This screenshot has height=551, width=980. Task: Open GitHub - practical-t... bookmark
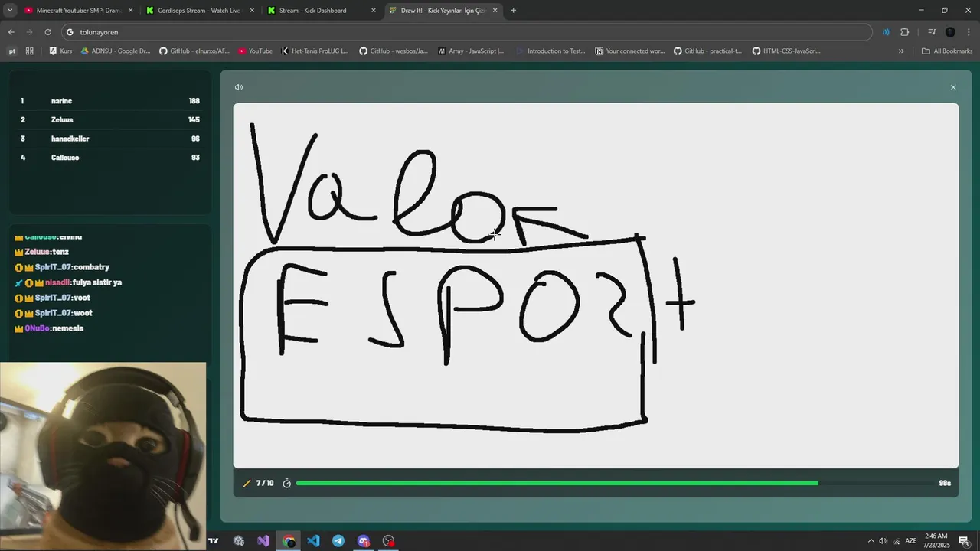point(707,51)
